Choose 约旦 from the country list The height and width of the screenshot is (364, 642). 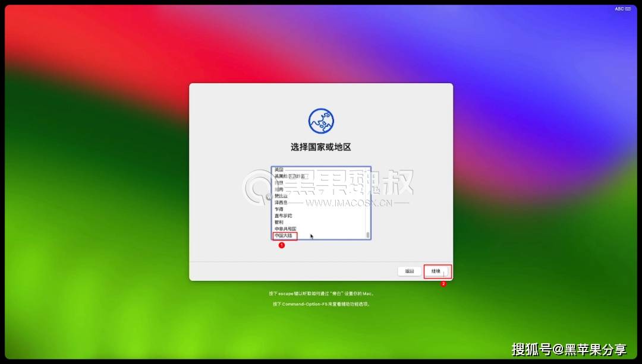(x=279, y=183)
